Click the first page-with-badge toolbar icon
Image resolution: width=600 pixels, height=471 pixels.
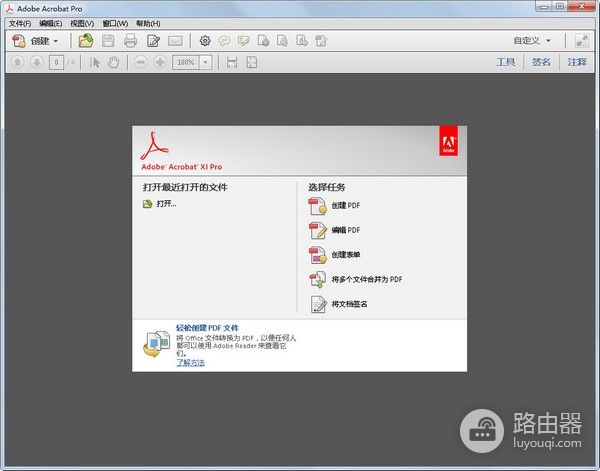pos(263,41)
